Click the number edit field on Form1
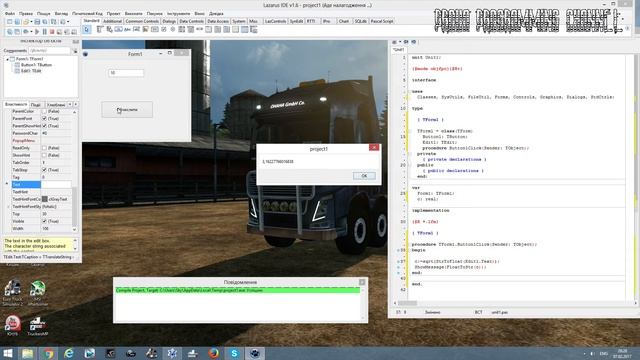Screen dimensions: 640x360 coord(126,73)
